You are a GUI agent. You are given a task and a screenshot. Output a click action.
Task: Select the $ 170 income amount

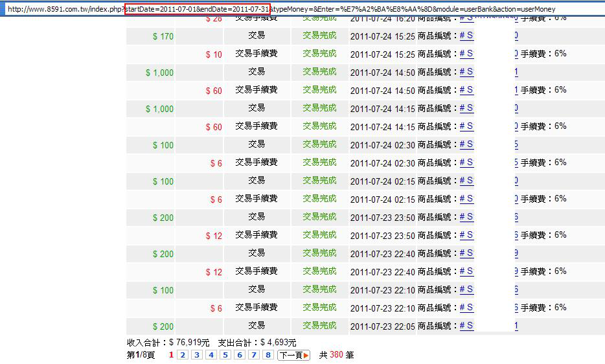(163, 36)
